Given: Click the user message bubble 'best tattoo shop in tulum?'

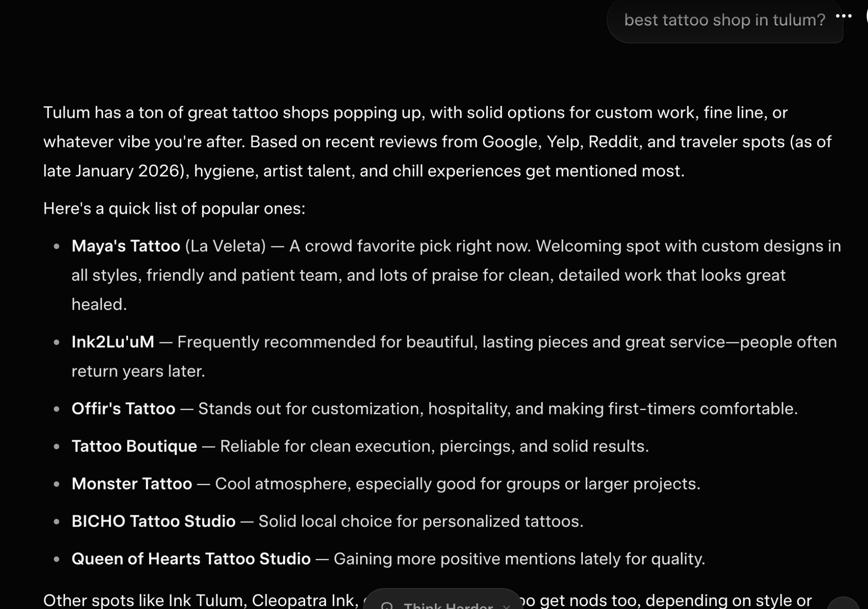Looking at the screenshot, I should pyautogui.click(x=725, y=20).
